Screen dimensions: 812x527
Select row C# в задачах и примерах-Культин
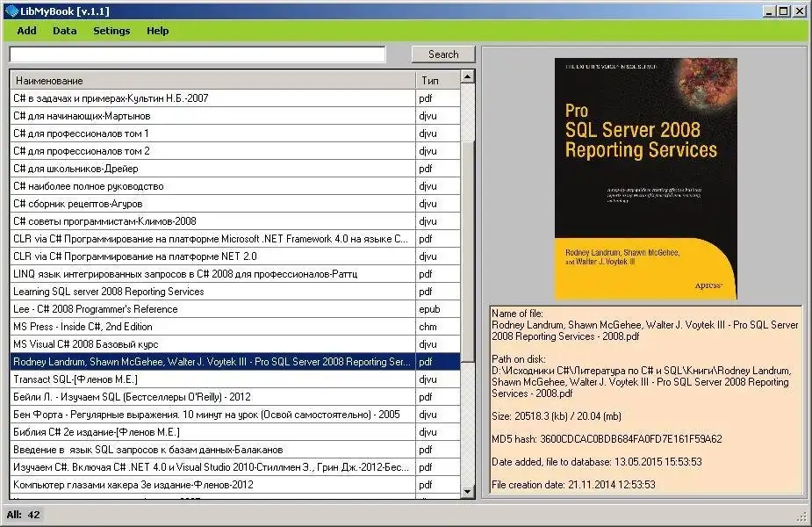[235, 98]
